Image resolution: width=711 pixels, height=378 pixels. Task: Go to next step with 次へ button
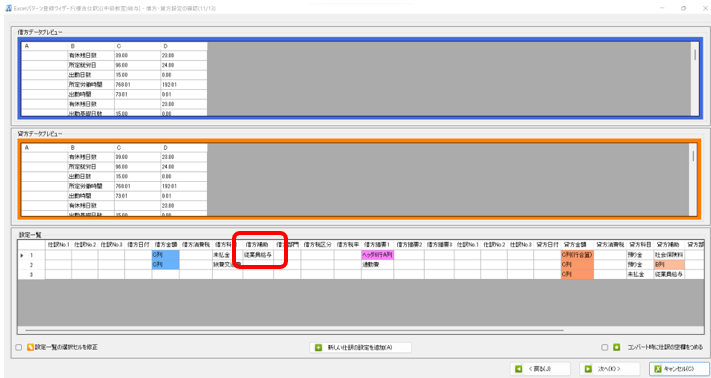click(x=610, y=369)
